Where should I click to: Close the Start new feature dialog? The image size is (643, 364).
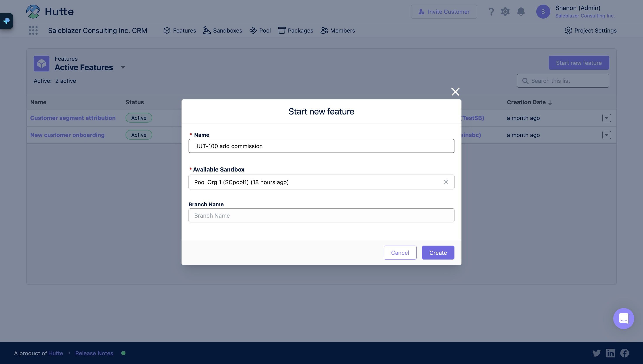(x=455, y=92)
